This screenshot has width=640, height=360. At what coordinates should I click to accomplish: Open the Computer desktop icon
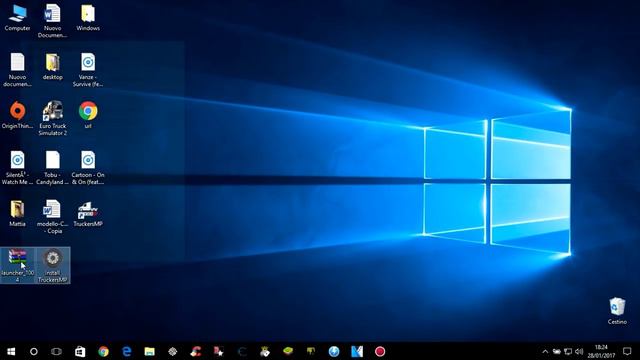(x=18, y=18)
